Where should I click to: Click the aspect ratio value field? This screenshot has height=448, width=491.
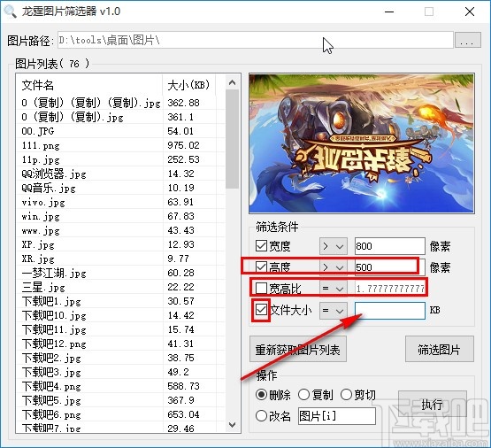coord(390,289)
